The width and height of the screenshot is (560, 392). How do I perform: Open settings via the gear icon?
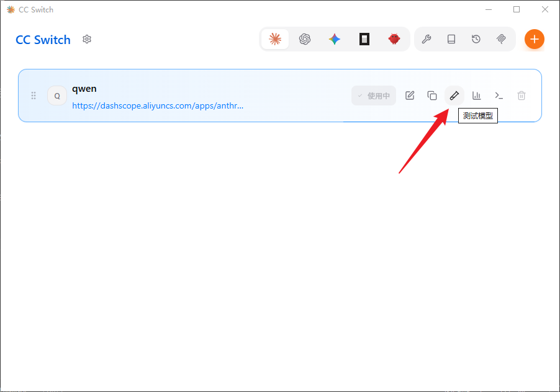point(87,39)
